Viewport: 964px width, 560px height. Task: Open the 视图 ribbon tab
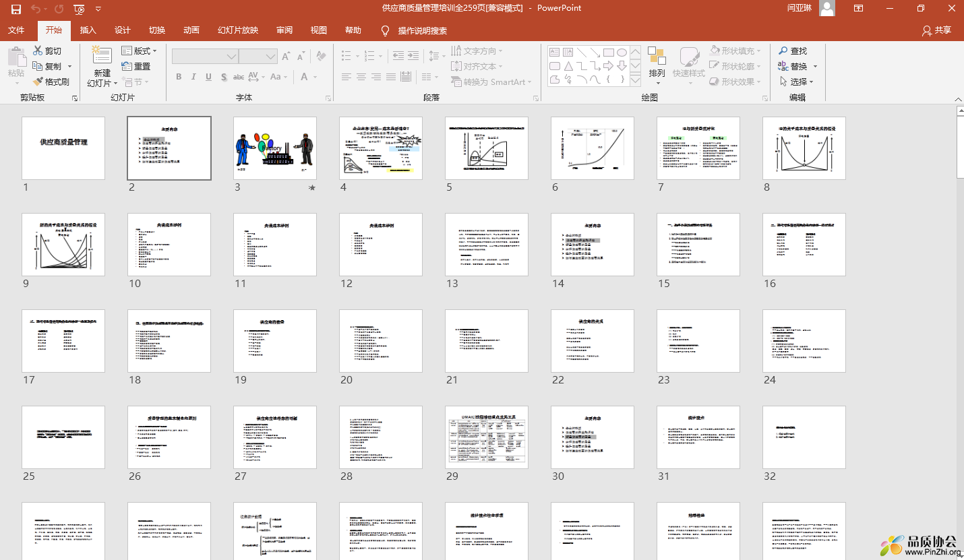[x=319, y=30]
